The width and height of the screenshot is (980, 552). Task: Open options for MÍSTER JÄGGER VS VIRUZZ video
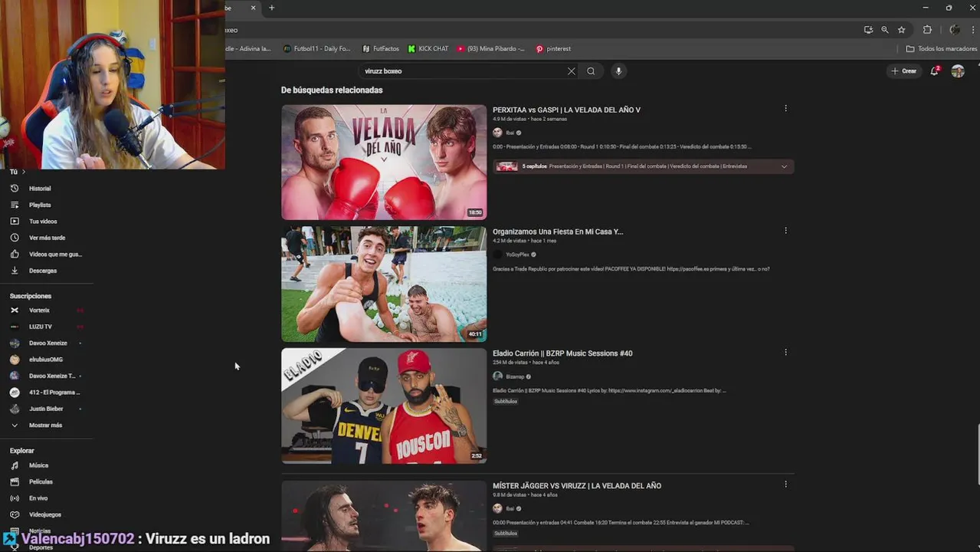pyautogui.click(x=785, y=484)
